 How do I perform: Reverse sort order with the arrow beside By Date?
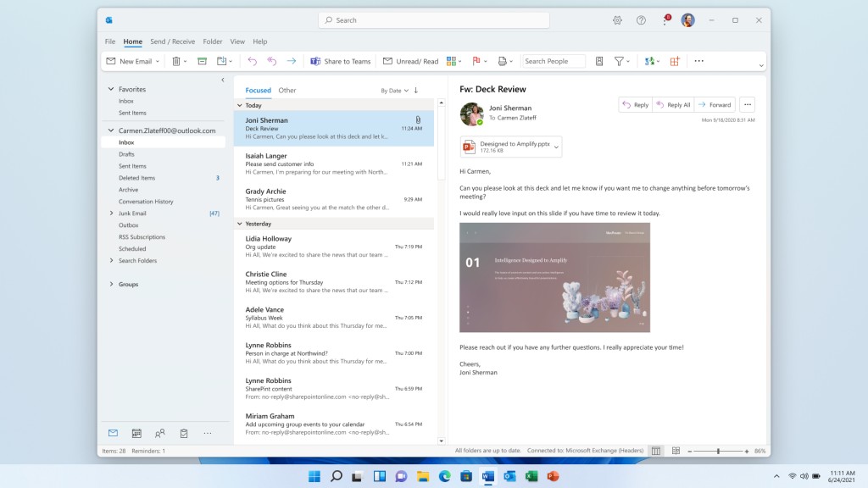[x=416, y=90]
